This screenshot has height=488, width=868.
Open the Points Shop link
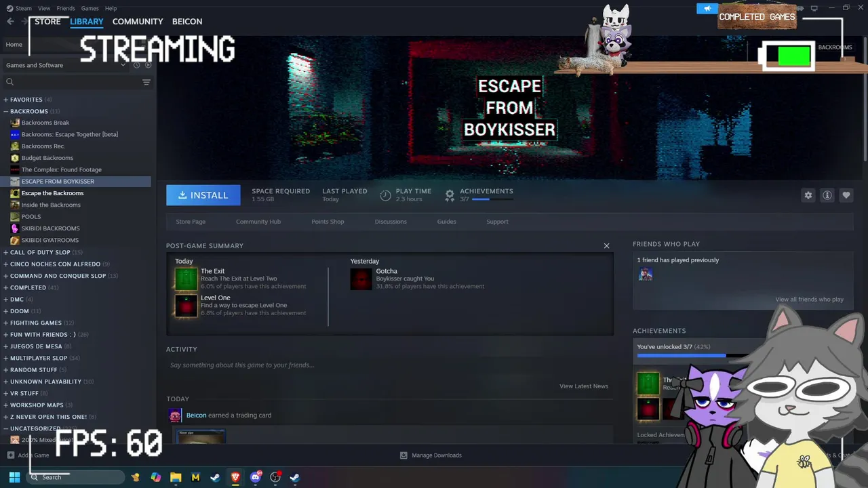(328, 222)
